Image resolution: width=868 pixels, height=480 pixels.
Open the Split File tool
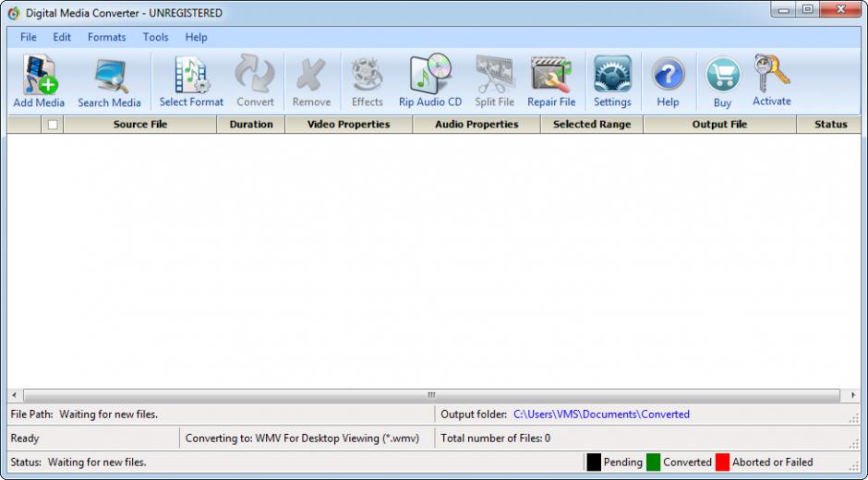click(x=494, y=81)
